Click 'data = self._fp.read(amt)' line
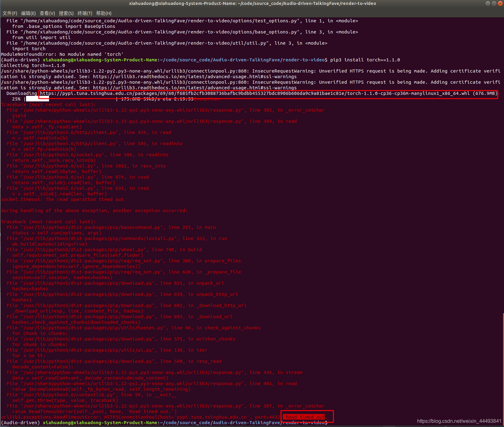Viewport: 504px width, 427px height. coord(47,127)
